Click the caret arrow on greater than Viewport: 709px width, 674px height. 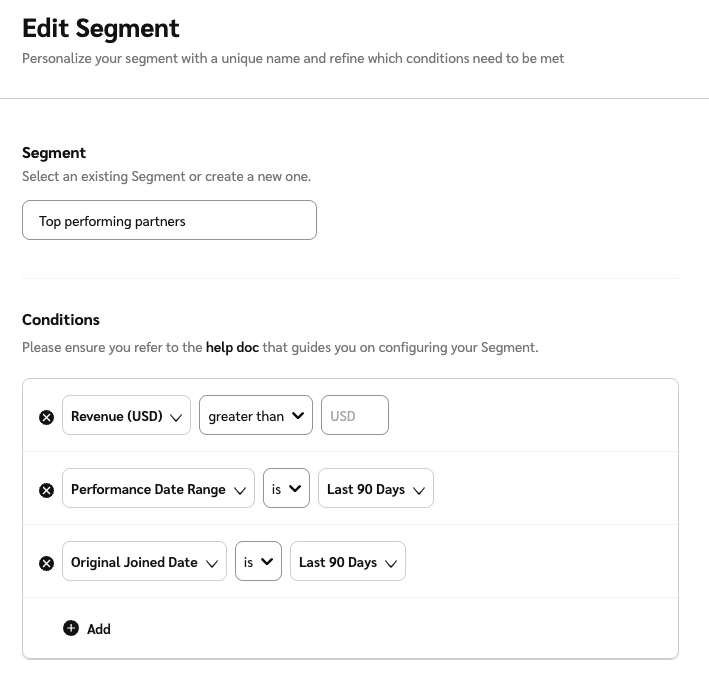click(298, 416)
